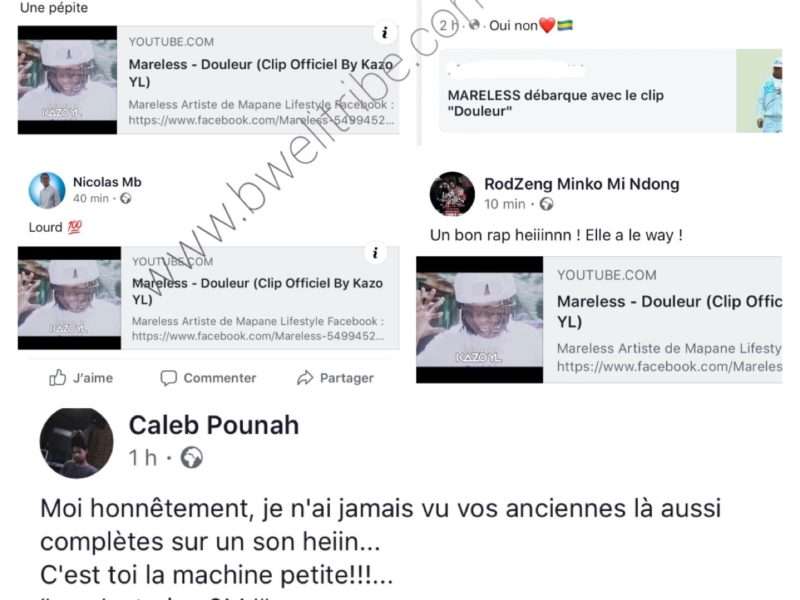Click globe privacy icon under RodZeng Minko Mi Ndong
This screenshot has height=600, width=800.
[546, 204]
